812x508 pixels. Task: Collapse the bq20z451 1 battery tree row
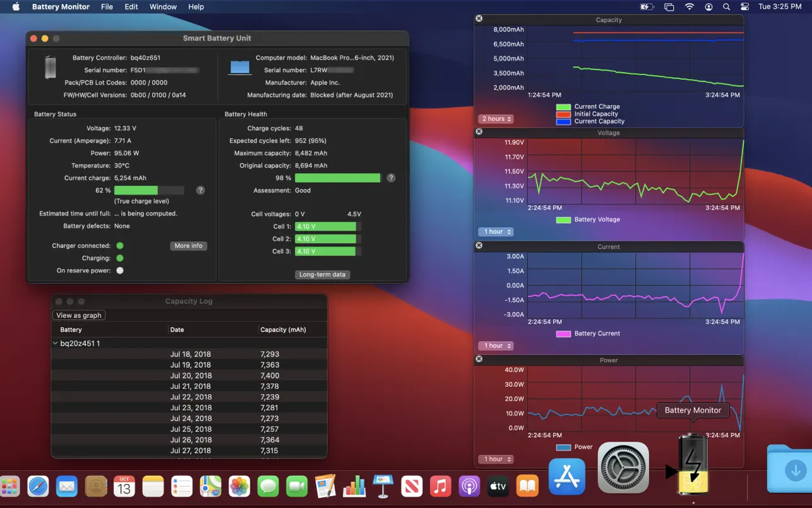(x=56, y=344)
